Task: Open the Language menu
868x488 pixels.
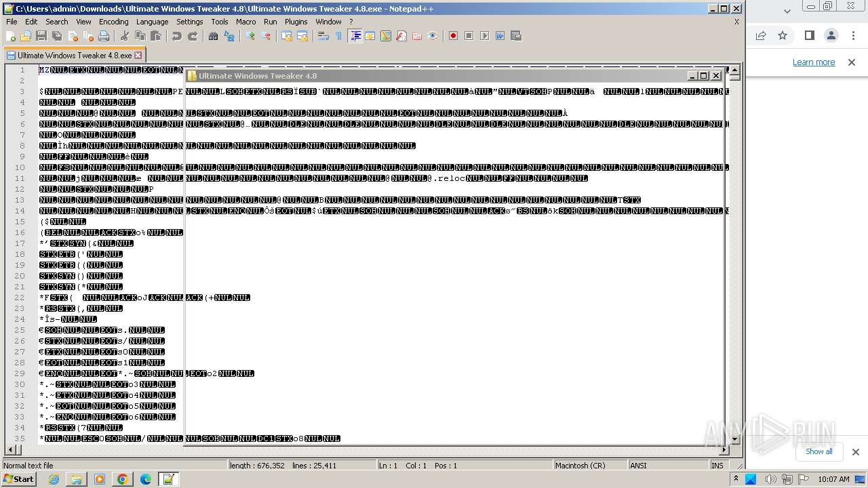Action: click(152, 22)
